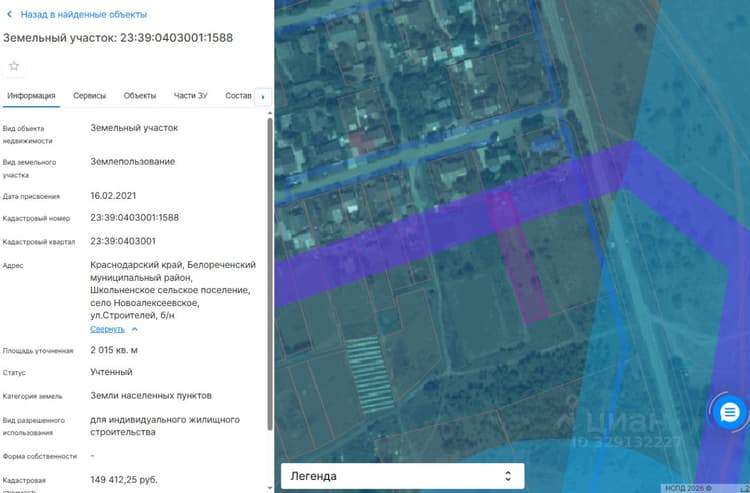Collapse the address with Свернуть link
Viewport: 750px width, 493px height.
pos(107,329)
